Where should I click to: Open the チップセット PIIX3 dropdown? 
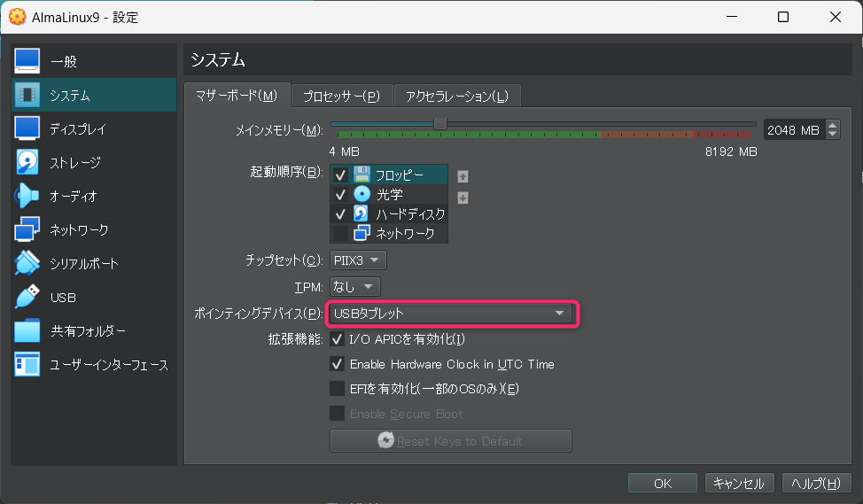(x=358, y=260)
